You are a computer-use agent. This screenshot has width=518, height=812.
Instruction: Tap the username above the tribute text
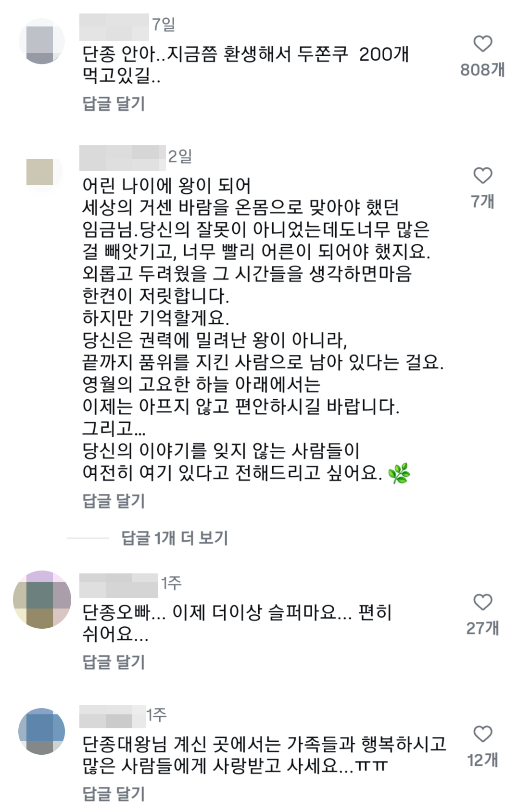(122, 156)
